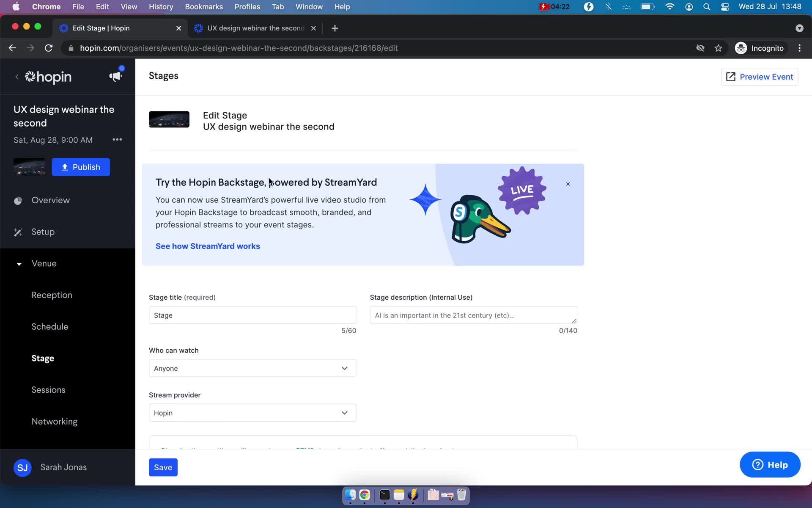Screen dimensions: 812x508
Task: Open Chrome File menu
Action: coord(78,7)
